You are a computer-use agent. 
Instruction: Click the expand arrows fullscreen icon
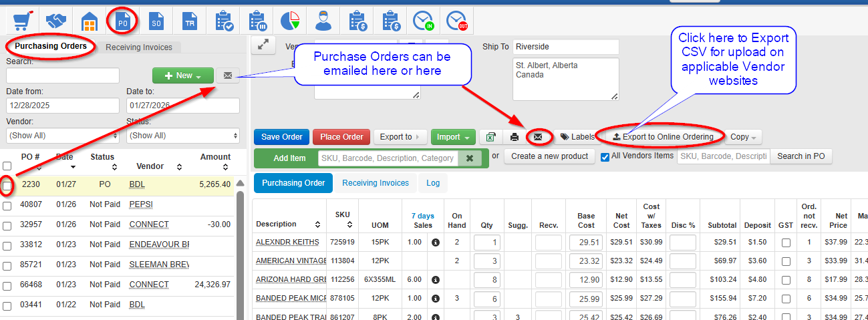click(x=263, y=45)
